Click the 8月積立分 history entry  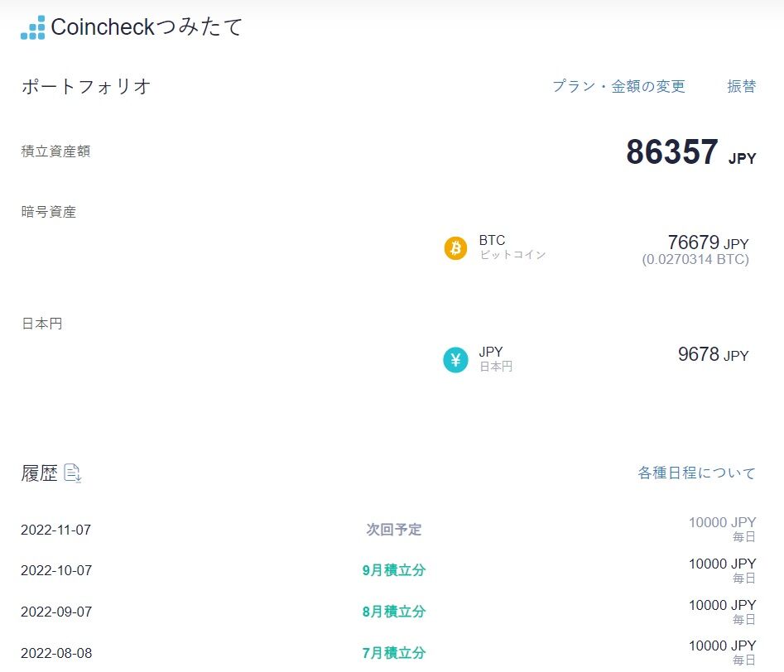click(x=394, y=612)
